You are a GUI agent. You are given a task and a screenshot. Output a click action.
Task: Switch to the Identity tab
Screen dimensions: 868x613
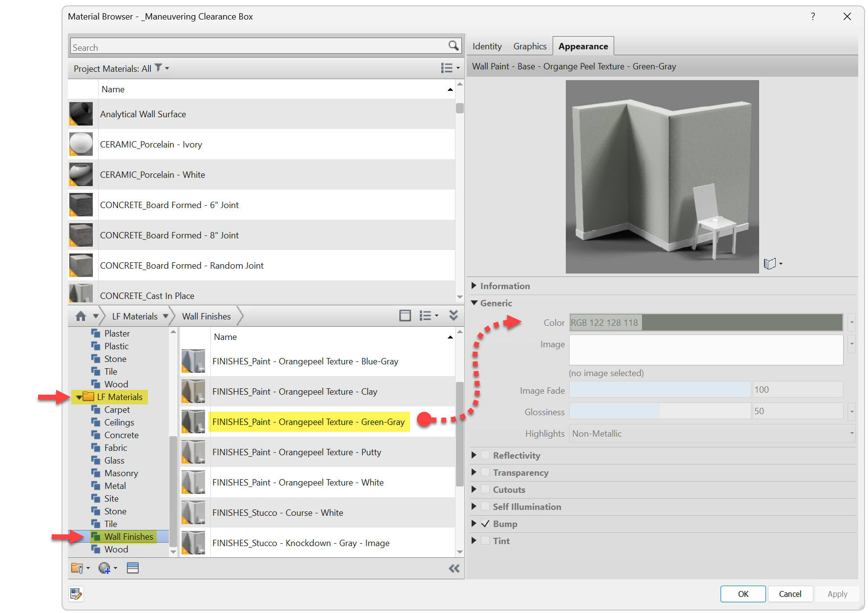(486, 45)
